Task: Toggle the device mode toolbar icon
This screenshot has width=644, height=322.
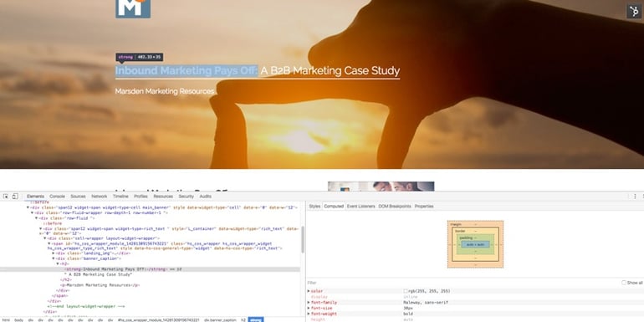Action: [x=15, y=197]
